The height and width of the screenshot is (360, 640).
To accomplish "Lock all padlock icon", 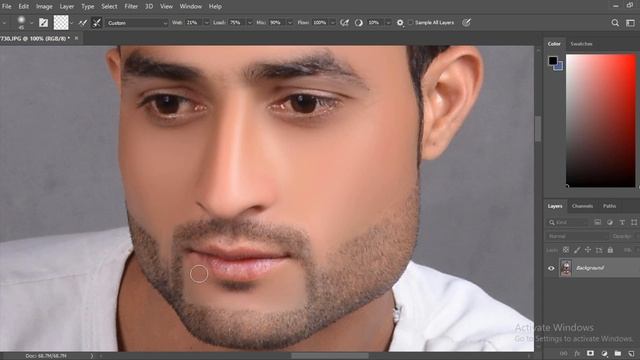I will [x=610, y=250].
